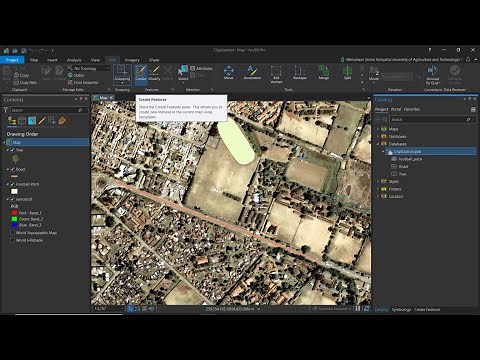Toggle visibility of the raster imagery layer
Image resolution: width=480 pixels, height=360 pixels.
click(x=12, y=199)
